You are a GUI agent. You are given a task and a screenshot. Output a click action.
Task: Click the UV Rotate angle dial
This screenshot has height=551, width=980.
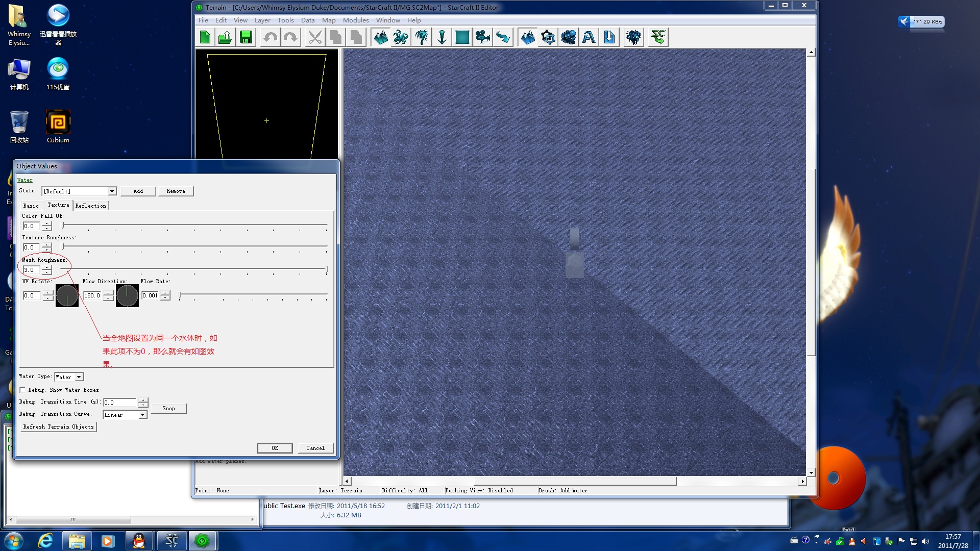67,295
